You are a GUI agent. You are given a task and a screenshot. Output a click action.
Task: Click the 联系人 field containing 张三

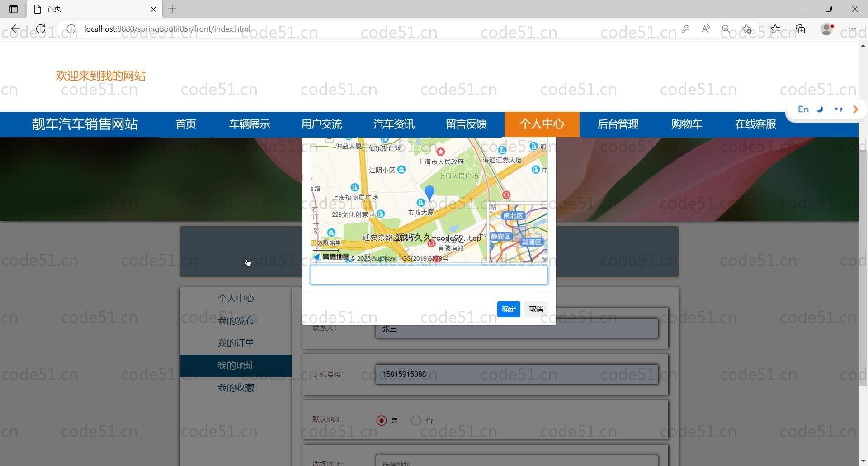[517, 328]
